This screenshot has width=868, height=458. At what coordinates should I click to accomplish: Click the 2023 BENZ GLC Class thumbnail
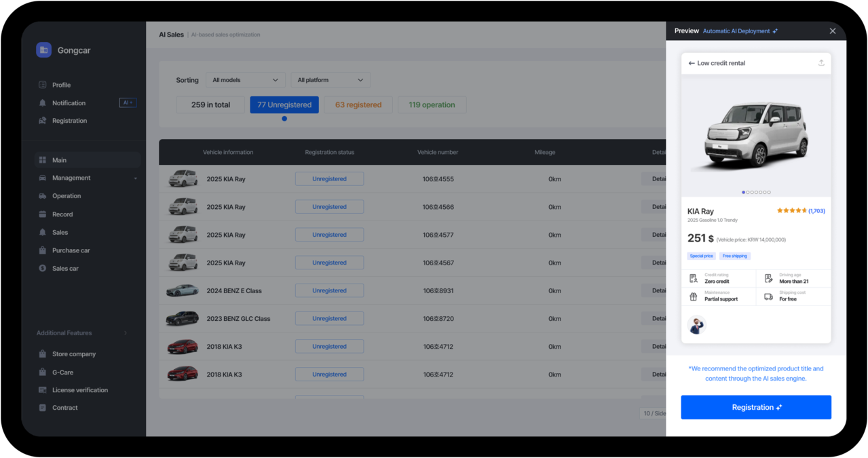pyautogui.click(x=183, y=318)
